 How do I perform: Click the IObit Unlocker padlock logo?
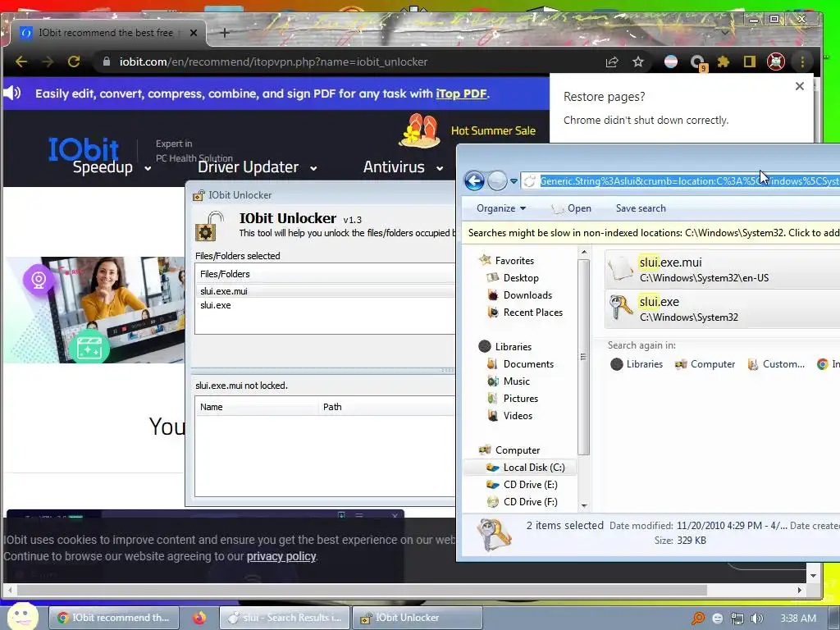(209, 226)
